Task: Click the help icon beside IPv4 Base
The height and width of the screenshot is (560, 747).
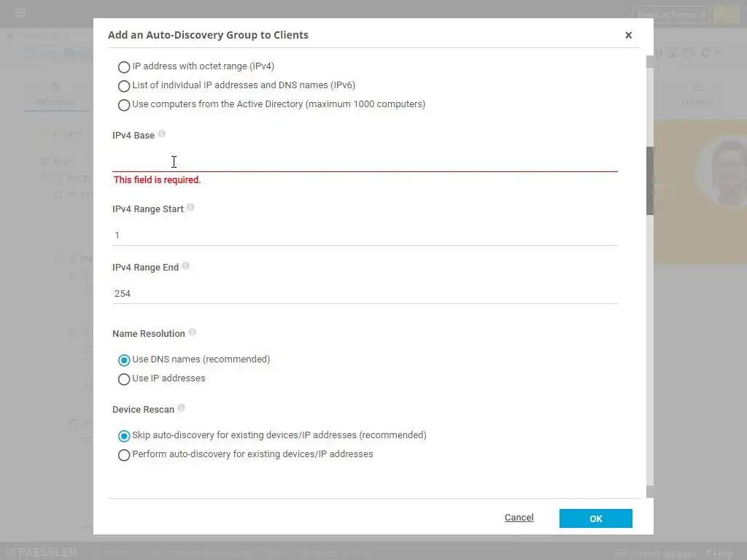Action: point(162,134)
